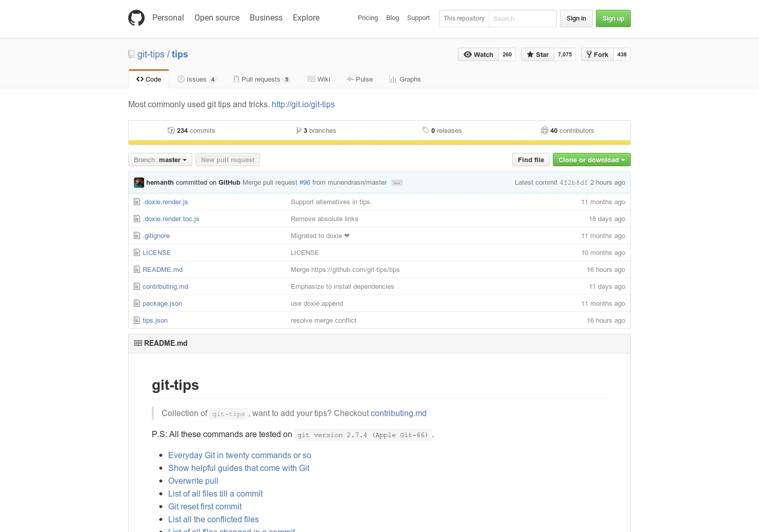The height and width of the screenshot is (532, 759).
Task: Open 'Git reset first commit' link
Action: [205, 506]
